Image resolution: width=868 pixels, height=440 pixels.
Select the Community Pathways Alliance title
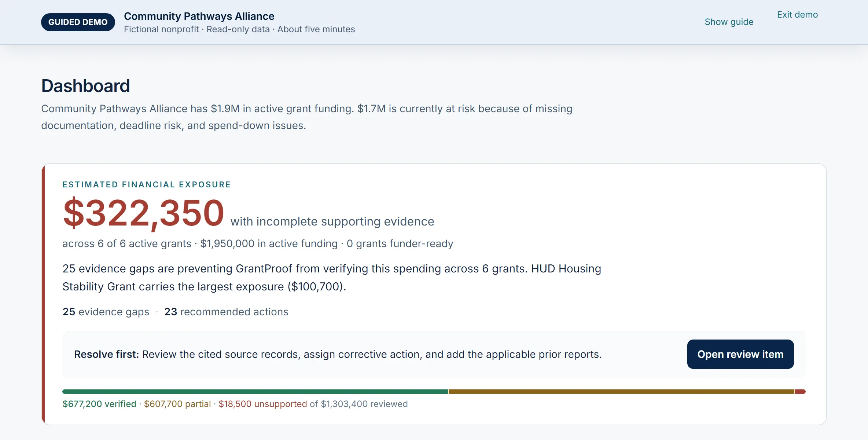[199, 16]
